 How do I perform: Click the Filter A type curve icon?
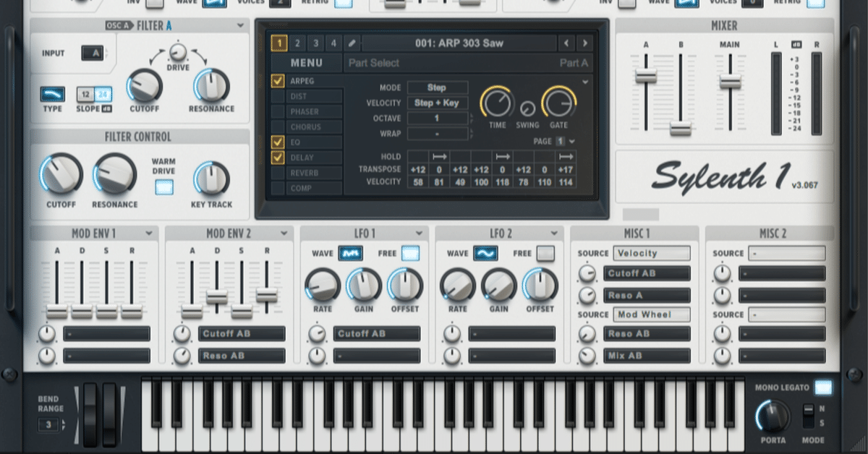tap(52, 94)
